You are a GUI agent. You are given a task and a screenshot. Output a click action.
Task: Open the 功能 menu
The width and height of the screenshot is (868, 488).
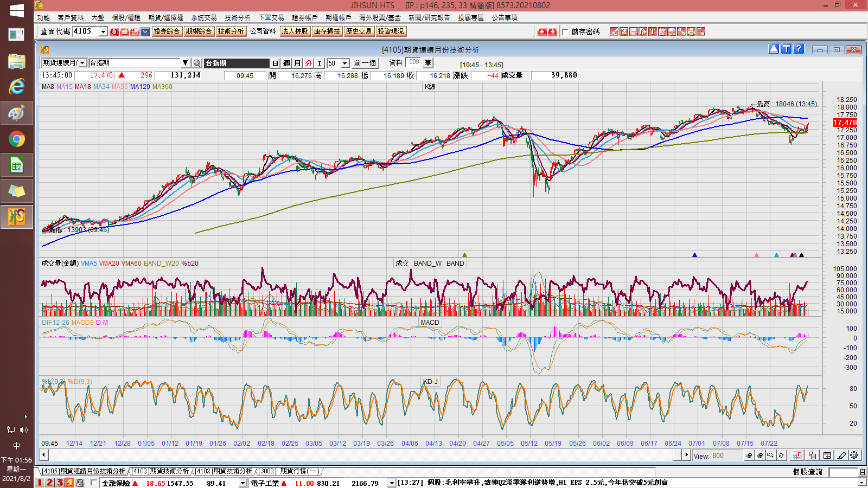[x=43, y=17]
